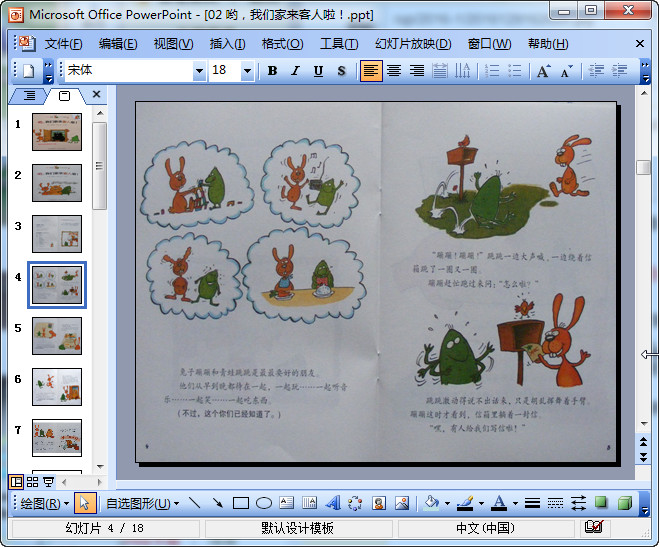Select slide 5 thumbnail
Screen dimensions: 659x547
57,336
